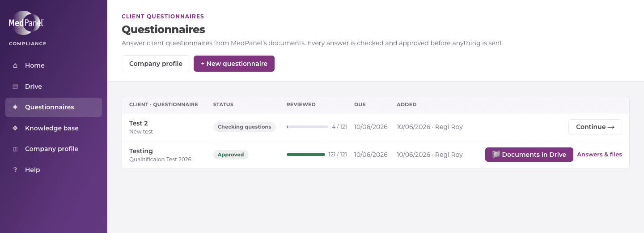Open Help in the sidebar
The height and width of the screenshot is (233, 644).
click(x=54, y=170)
